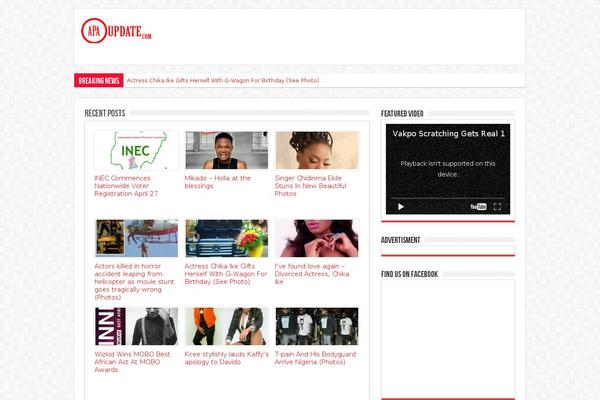The image size is (600, 400).
Task: Open T-pain And His Bodyguard article
Action: point(315,358)
